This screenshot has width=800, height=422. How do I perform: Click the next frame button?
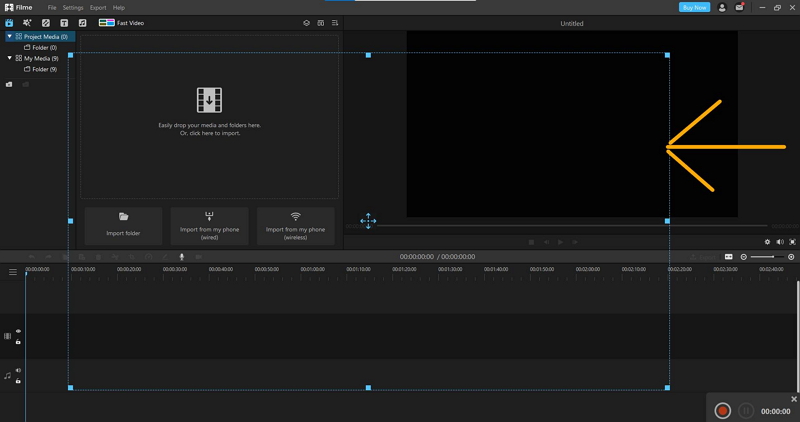click(574, 242)
